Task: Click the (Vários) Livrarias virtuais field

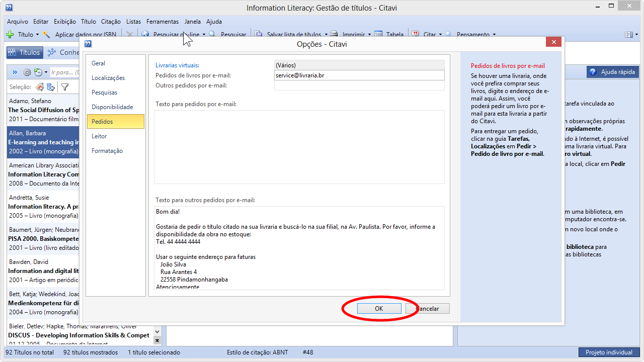Action: pos(359,65)
